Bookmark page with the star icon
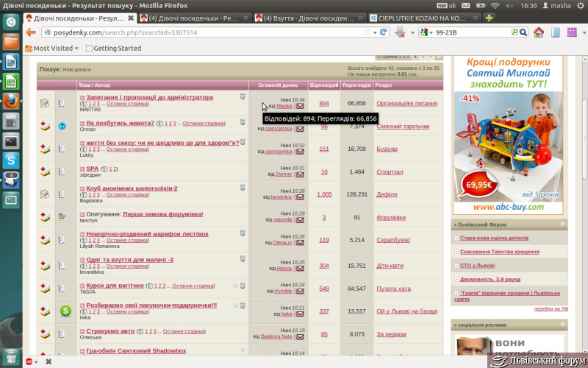Viewport: 588px width, 368px height. (367, 32)
